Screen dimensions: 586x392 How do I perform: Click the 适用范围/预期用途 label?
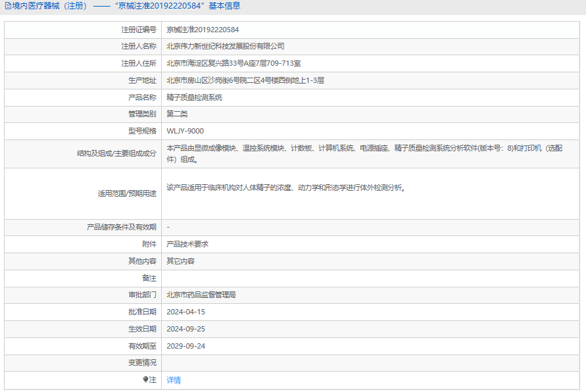pyautogui.click(x=127, y=193)
